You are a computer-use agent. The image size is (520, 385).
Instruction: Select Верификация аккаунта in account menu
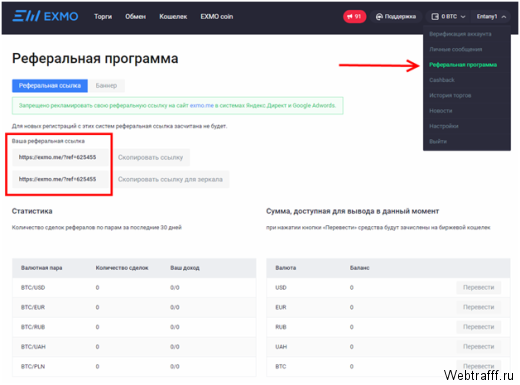460,34
